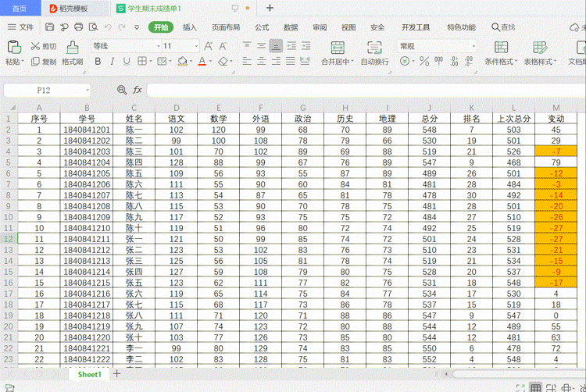Redo the last action
The width and height of the screenshot is (586, 392).
tap(122, 27)
